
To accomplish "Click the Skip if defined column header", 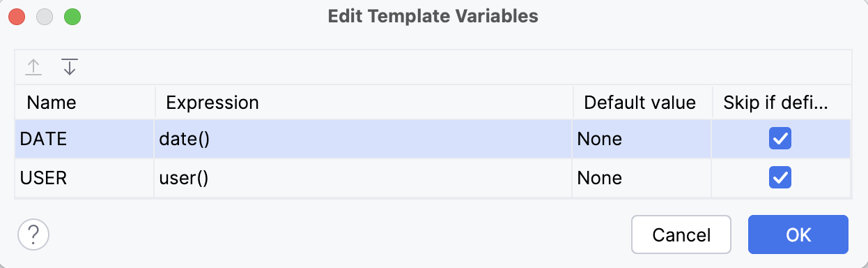I will 781,103.
